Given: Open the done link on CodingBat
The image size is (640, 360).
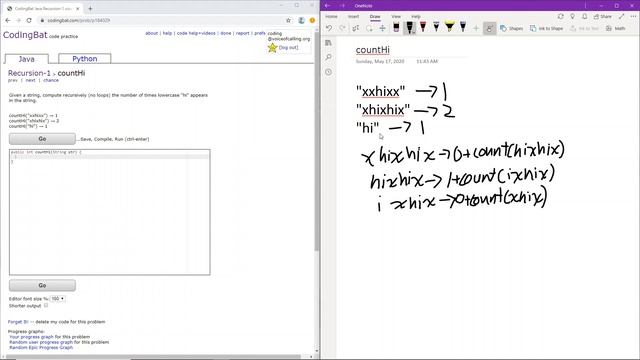Looking at the screenshot, I should (226, 33).
